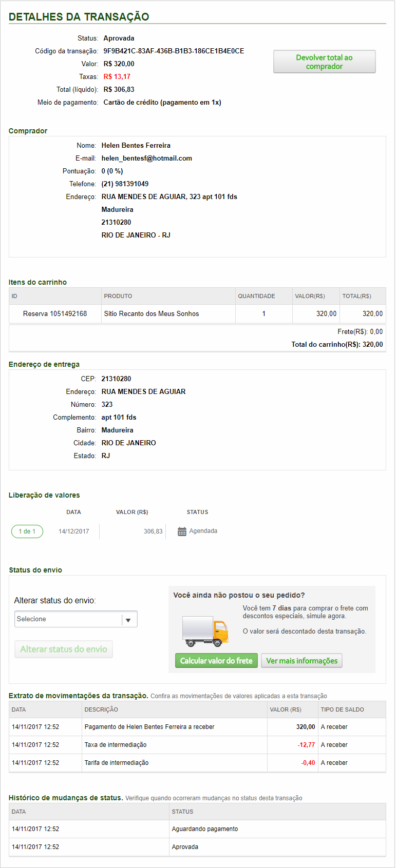
Task: Select the Reserva 1051492168 cart ID cell
Action: point(55,314)
